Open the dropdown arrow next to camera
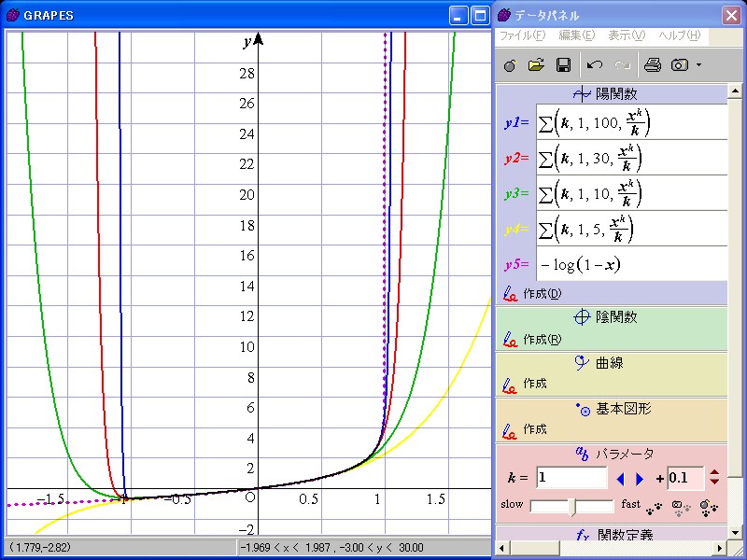Image resolution: width=747 pixels, height=560 pixels. tap(698, 65)
